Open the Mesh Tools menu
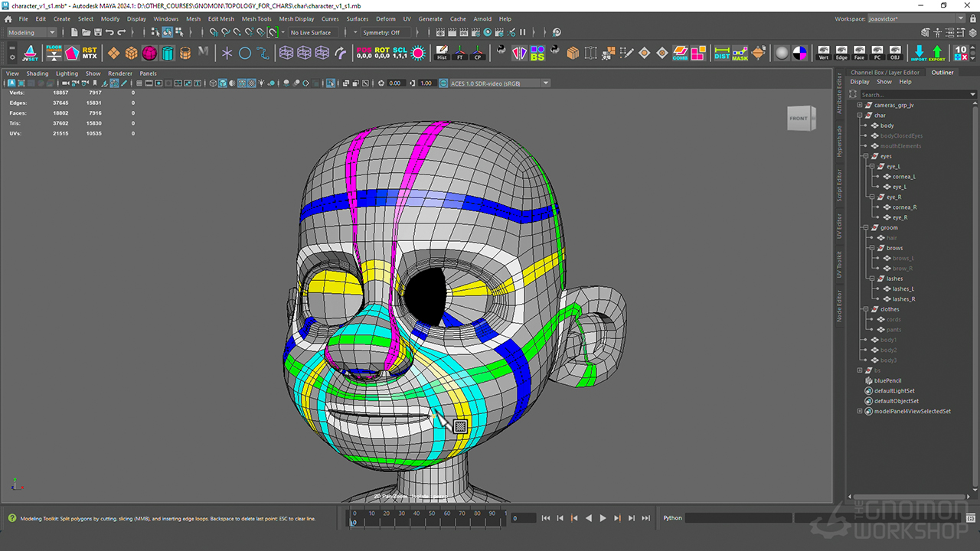This screenshot has width=980, height=551. [x=256, y=18]
